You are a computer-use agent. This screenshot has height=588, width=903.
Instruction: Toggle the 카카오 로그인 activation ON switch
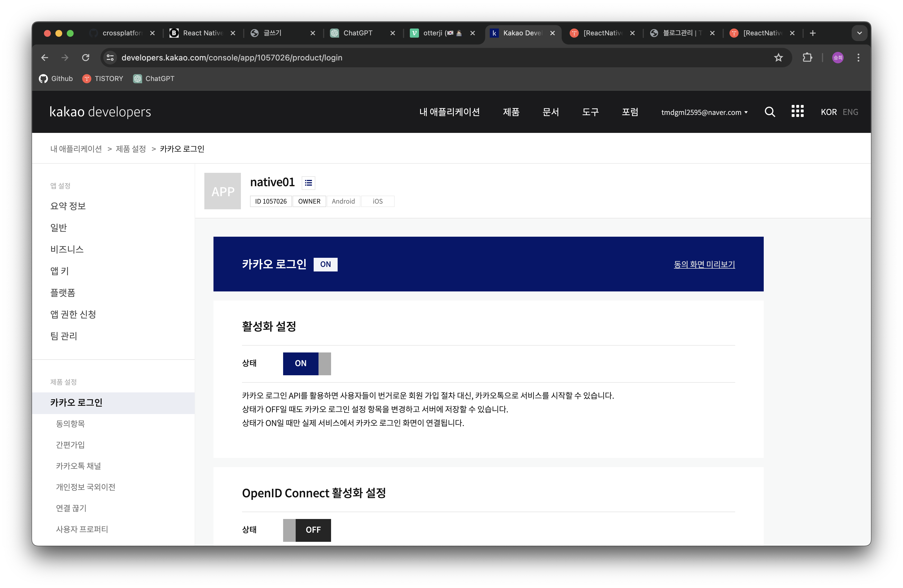tap(307, 363)
